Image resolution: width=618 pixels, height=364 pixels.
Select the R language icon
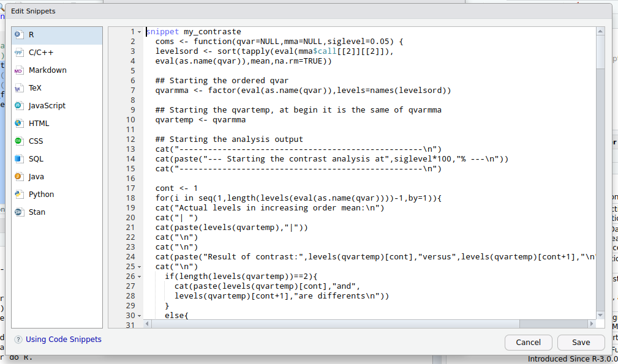(x=18, y=34)
